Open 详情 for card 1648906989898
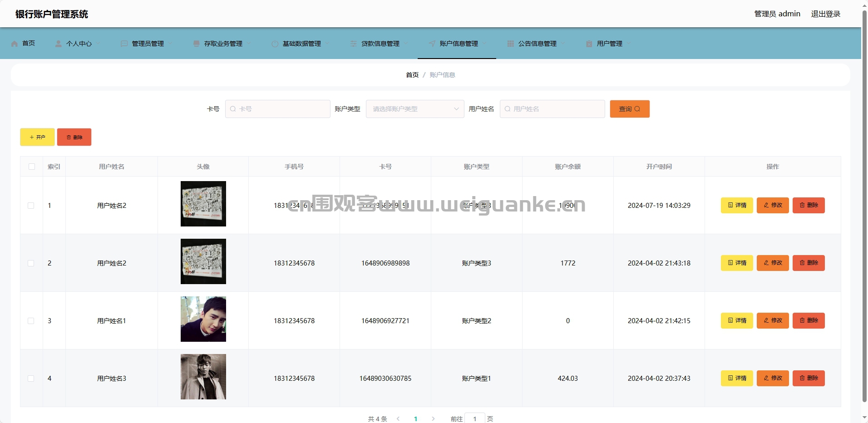 [x=737, y=263]
